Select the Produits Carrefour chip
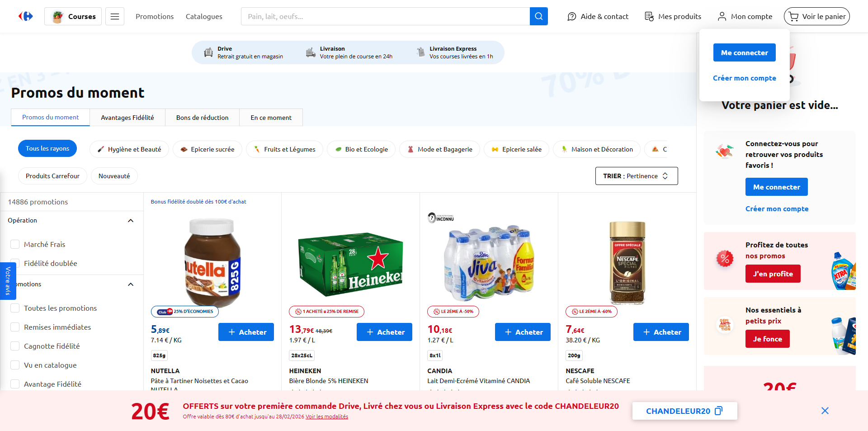 [52, 176]
